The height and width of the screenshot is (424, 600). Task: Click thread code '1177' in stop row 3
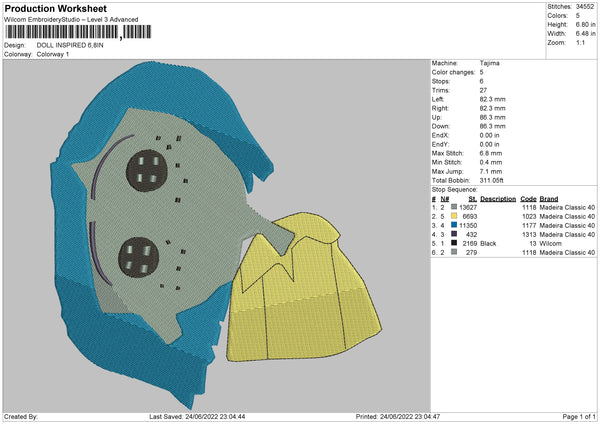[529, 226]
